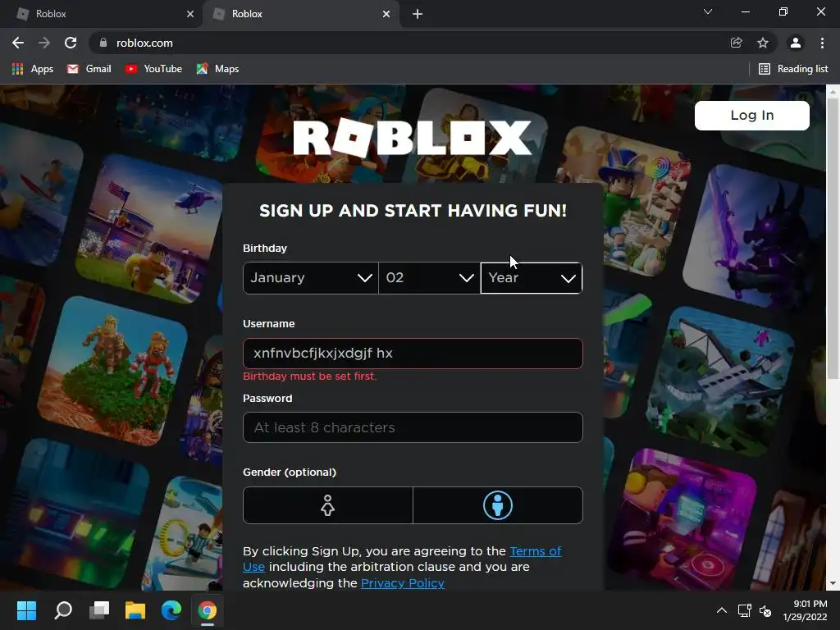This screenshot has height=630, width=840.
Task: Click the muted volume tray icon
Action: point(765,610)
